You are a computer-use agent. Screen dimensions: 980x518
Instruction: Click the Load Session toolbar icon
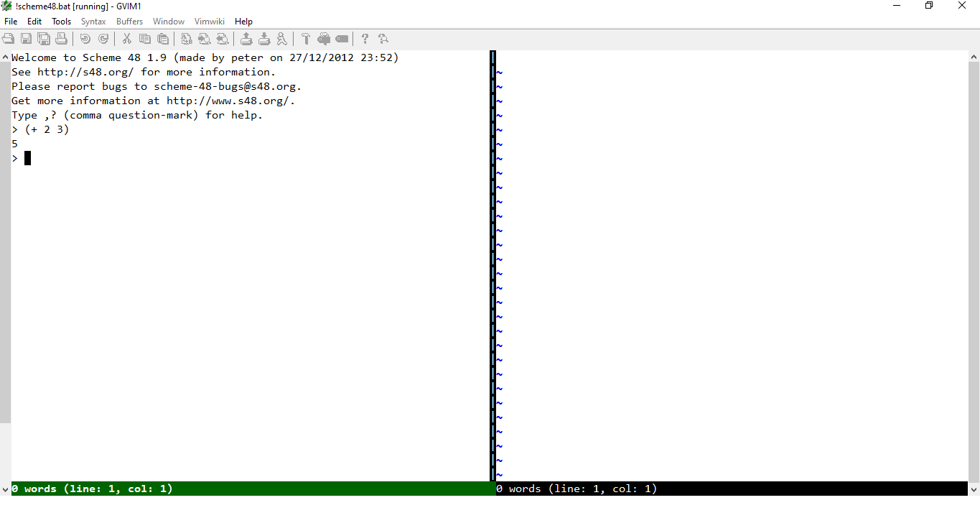pos(246,39)
